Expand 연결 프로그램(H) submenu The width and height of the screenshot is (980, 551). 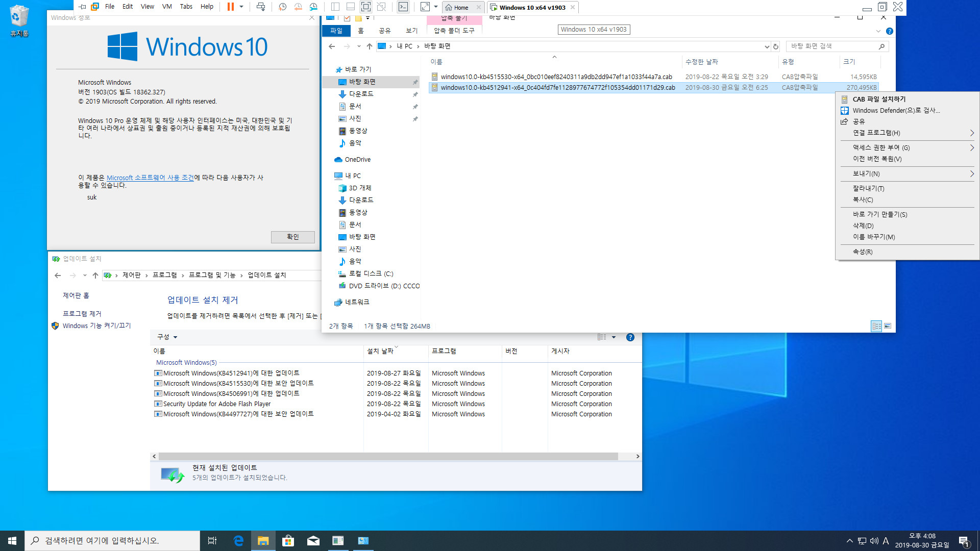pos(907,133)
